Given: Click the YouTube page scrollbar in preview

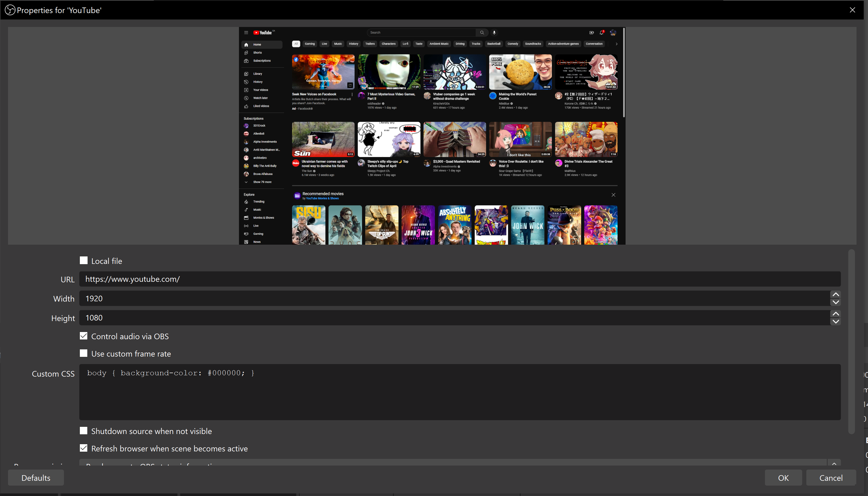Looking at the screenshot, I should pos(623,73).
